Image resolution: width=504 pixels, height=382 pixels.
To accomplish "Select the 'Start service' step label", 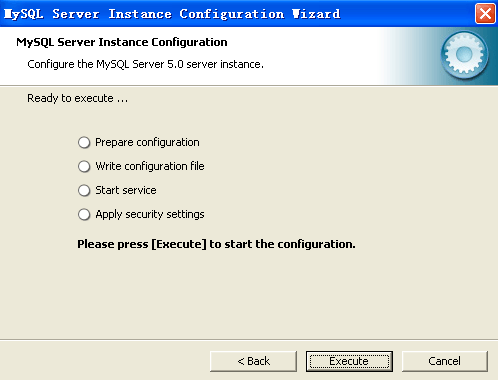I will pos(126,190).
